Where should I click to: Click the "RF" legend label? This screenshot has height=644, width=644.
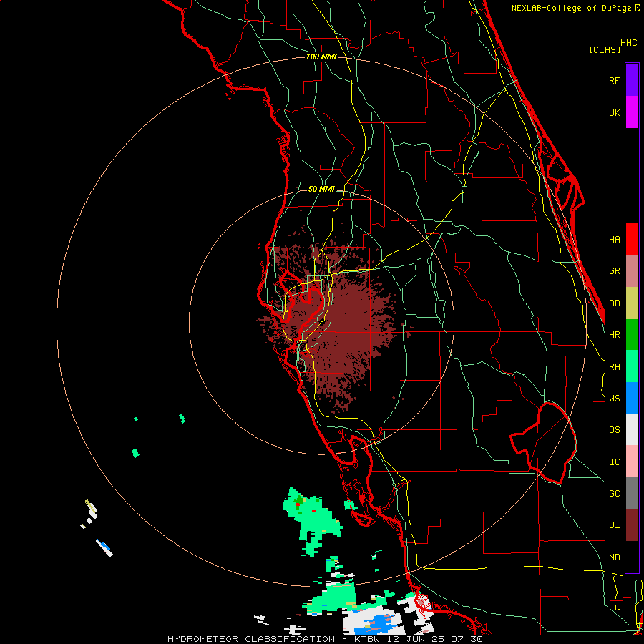614,80
